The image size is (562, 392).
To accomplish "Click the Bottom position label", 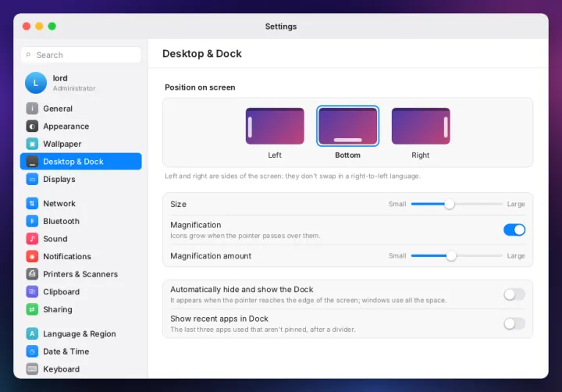I will point(347,155).
